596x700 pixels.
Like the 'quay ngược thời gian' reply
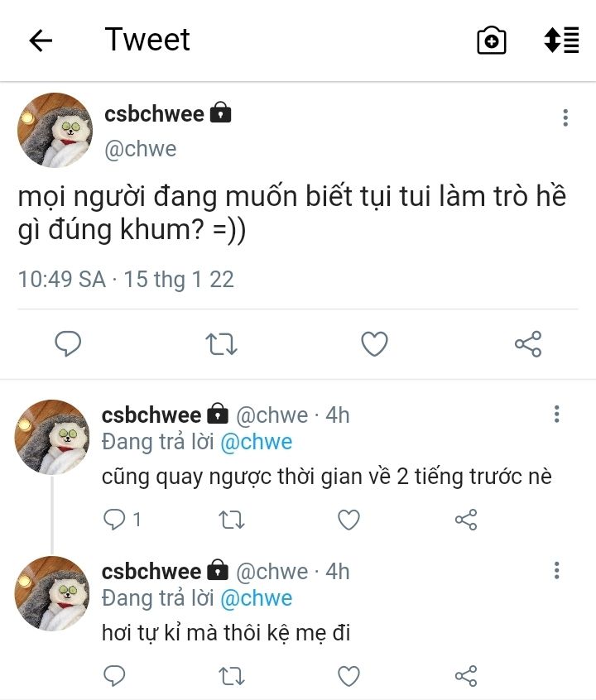pyautogui.click(x=348, y=520)
